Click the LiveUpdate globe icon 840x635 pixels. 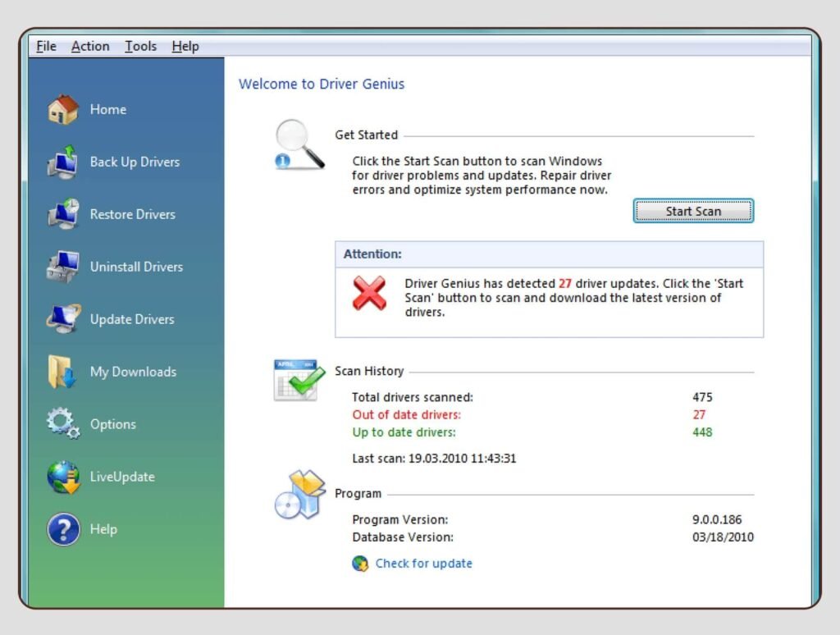(x=63, y=477)
